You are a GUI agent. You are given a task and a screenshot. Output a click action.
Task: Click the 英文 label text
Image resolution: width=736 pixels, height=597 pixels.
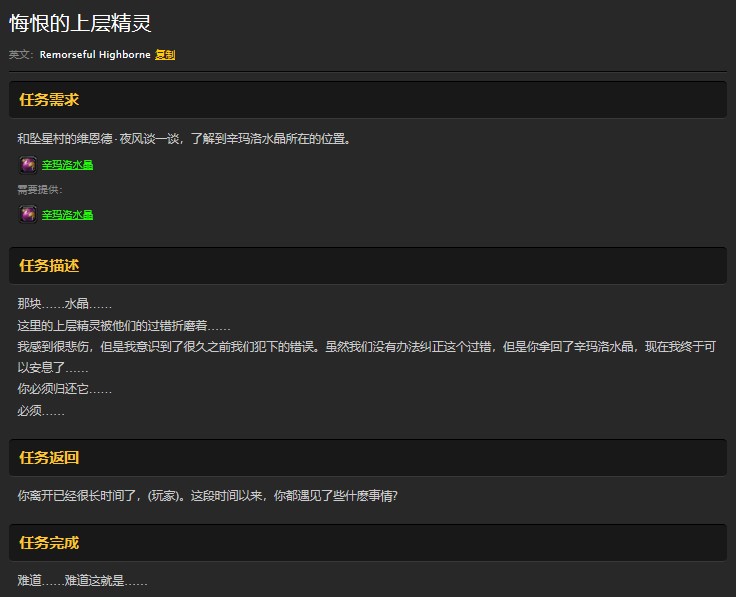21,55
